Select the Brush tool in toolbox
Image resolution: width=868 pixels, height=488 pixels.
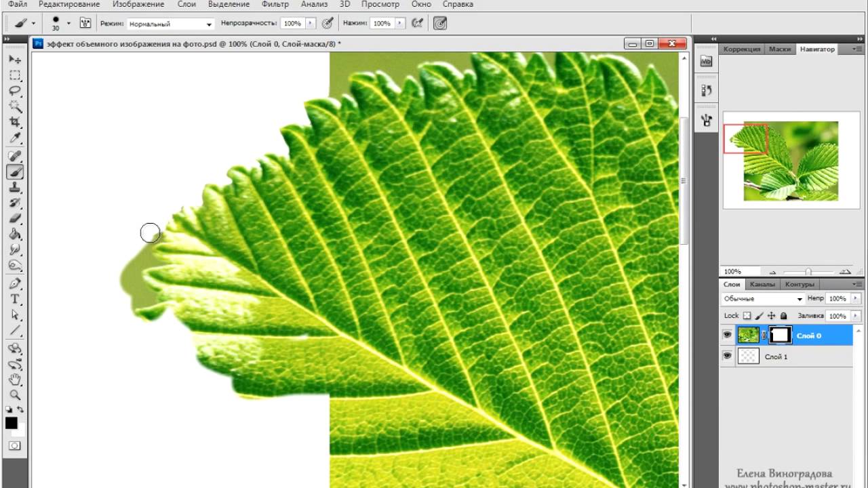point(15,172)
